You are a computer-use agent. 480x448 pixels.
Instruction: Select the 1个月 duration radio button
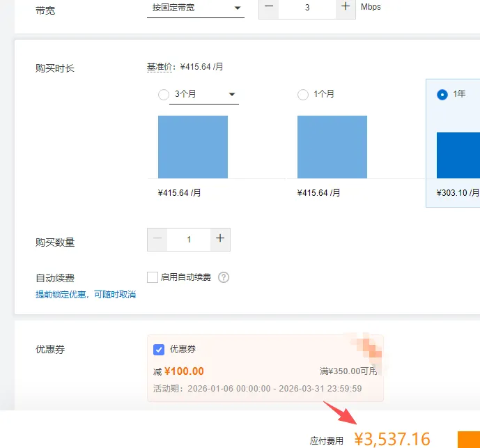[x=303, y=94]
